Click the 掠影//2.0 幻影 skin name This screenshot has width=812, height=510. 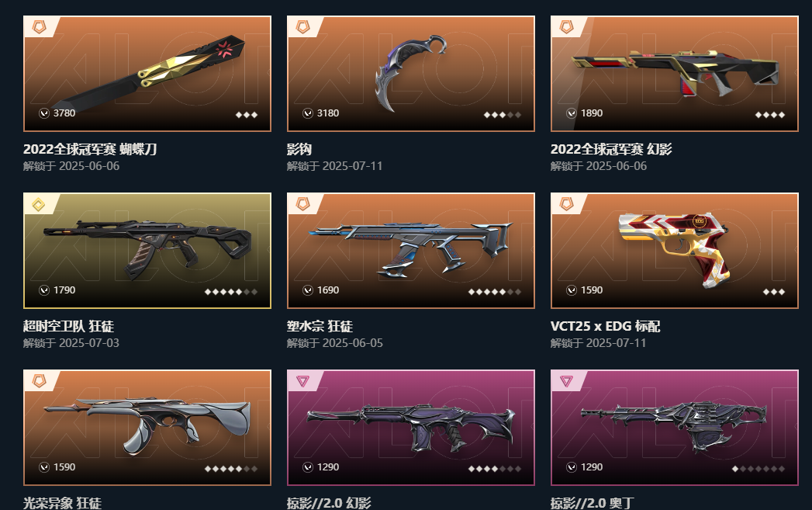329,503
